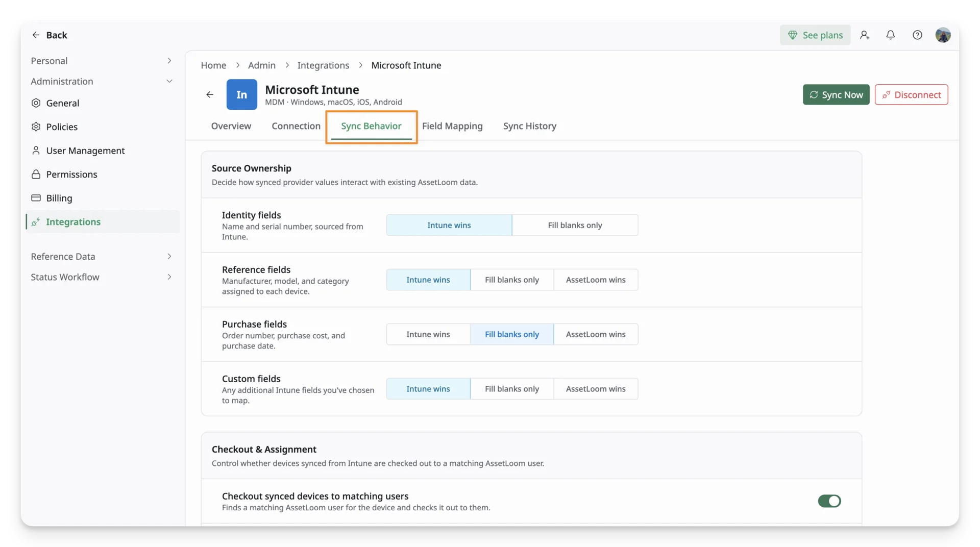Click the Checkout & Assignment heading
The height and width of the screenshot is (547, 980).
[x=264, y=450]
